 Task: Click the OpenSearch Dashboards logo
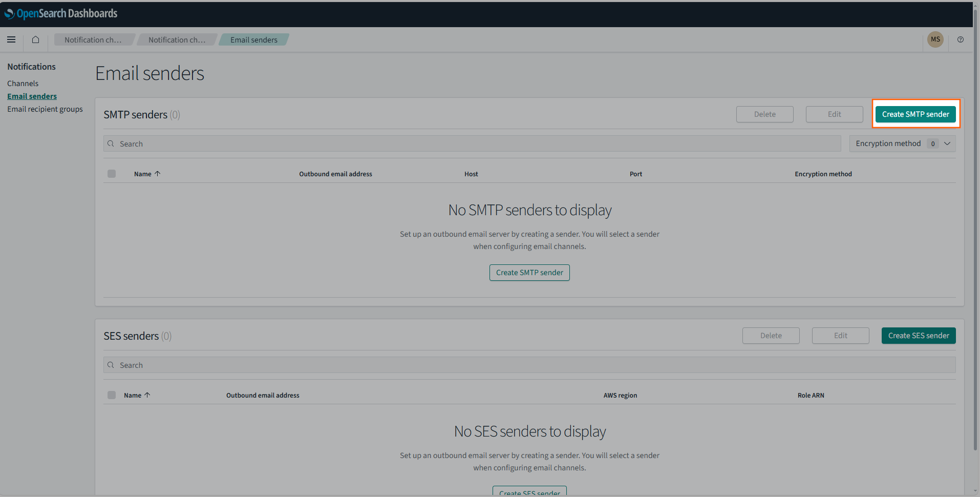click(60, 13)
